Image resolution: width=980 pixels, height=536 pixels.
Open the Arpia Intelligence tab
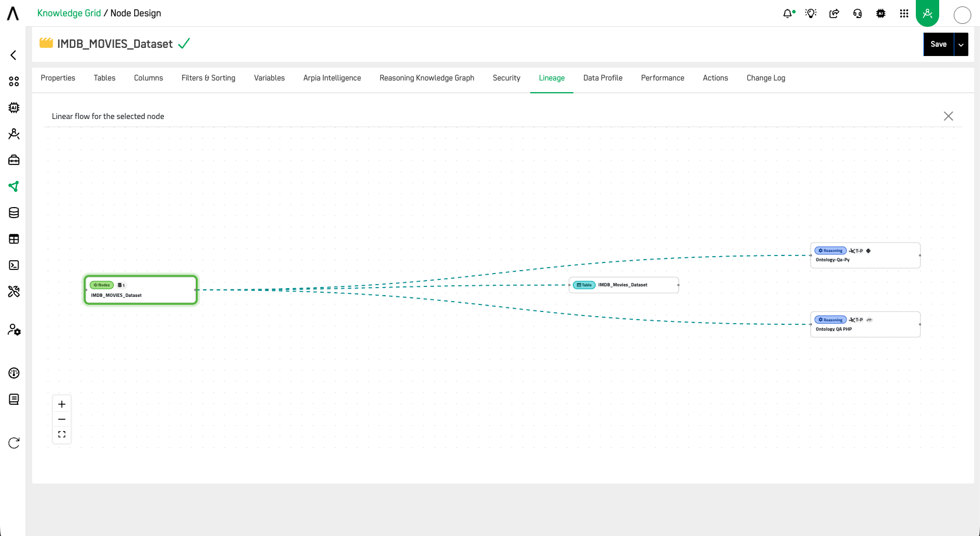click(x=332, y=78)
